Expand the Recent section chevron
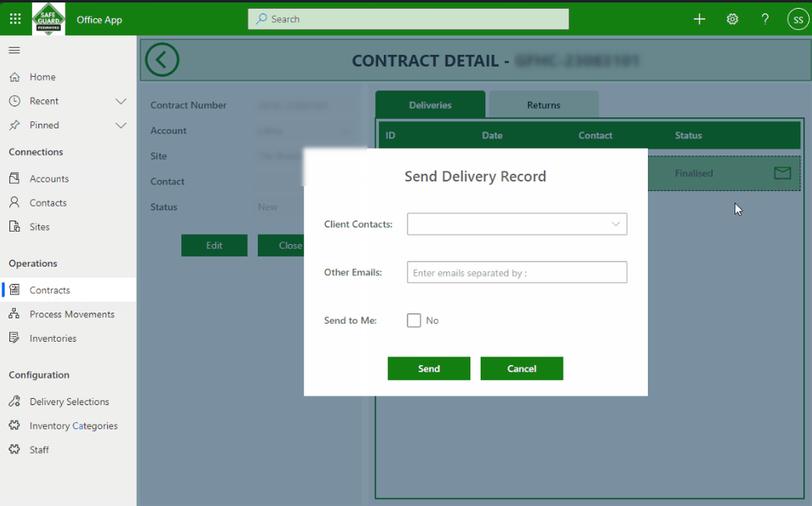This screenshot has width=812, height=506. click(121, 101)
